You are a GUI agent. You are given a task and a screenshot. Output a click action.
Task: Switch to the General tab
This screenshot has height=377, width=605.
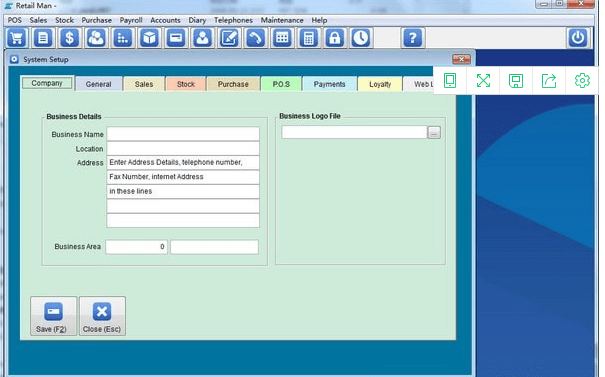click(98, 84)
